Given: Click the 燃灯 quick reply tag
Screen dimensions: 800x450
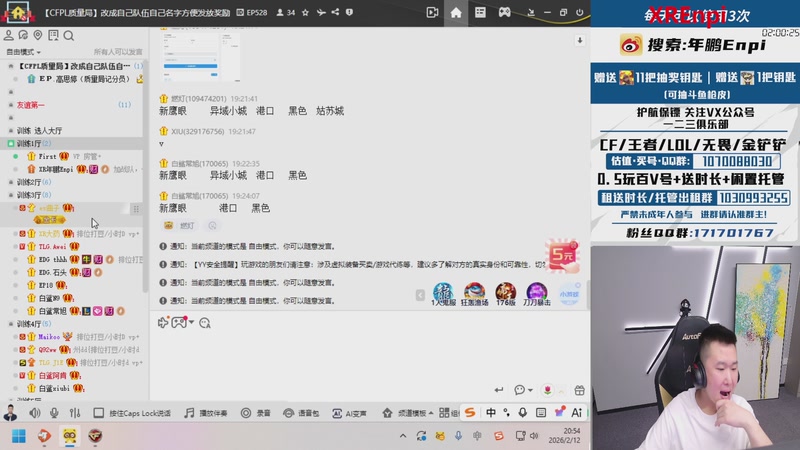Looking at the screenshot, I should [x=180, y=226].
